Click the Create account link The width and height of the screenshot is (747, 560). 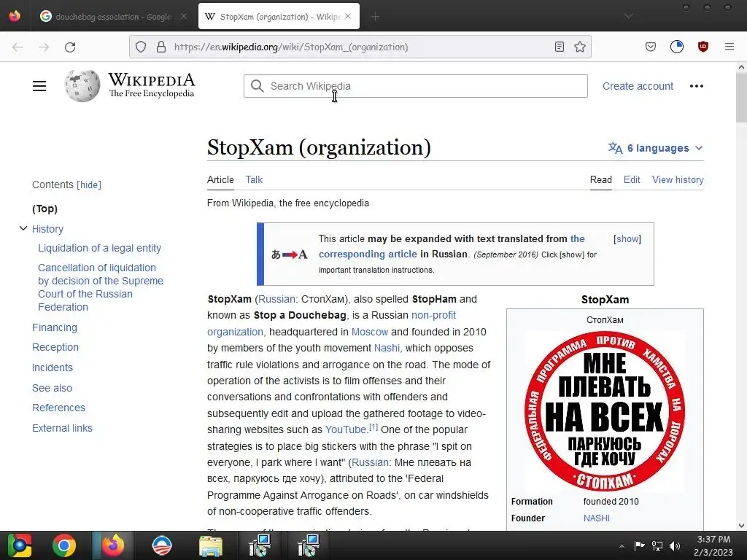[x=638, y=86]
